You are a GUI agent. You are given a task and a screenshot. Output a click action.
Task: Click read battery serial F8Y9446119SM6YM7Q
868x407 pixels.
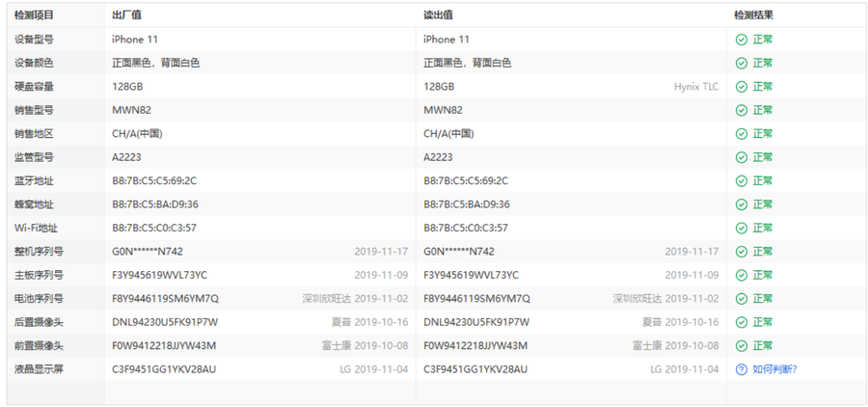(x=476, y=298)
